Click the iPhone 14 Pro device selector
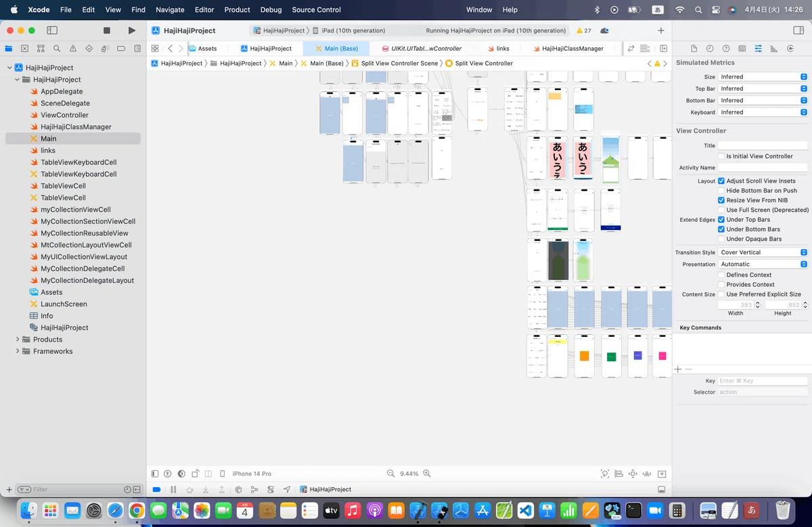The height and width of the screenshot is (527, 812). click(252, 474)
